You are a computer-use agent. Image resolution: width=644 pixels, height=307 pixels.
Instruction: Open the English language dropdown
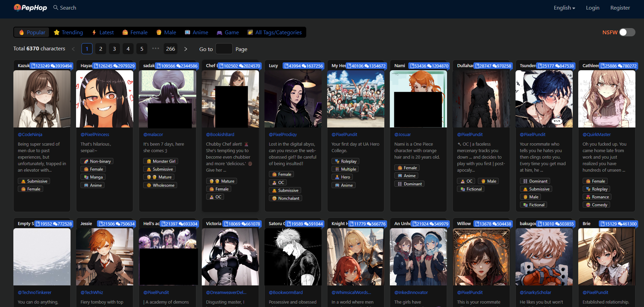click(x=564, y=8)
